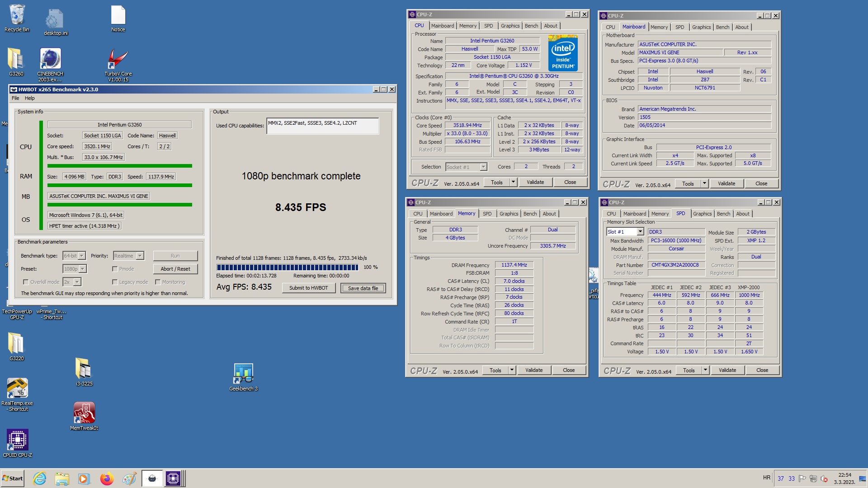Launch TurboV Core V1.00.15 shortcut
Screen dimensions: 868x488
[x=118, y=65]
